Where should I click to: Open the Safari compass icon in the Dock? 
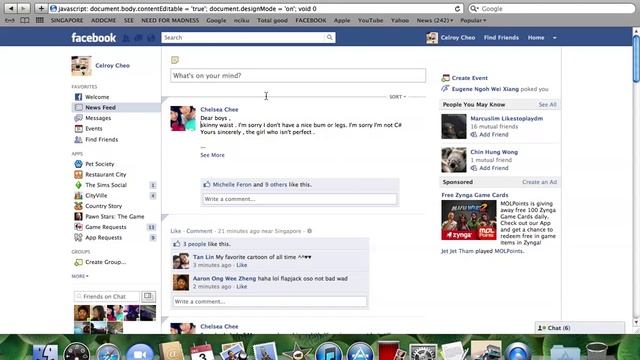coord(108,352)
